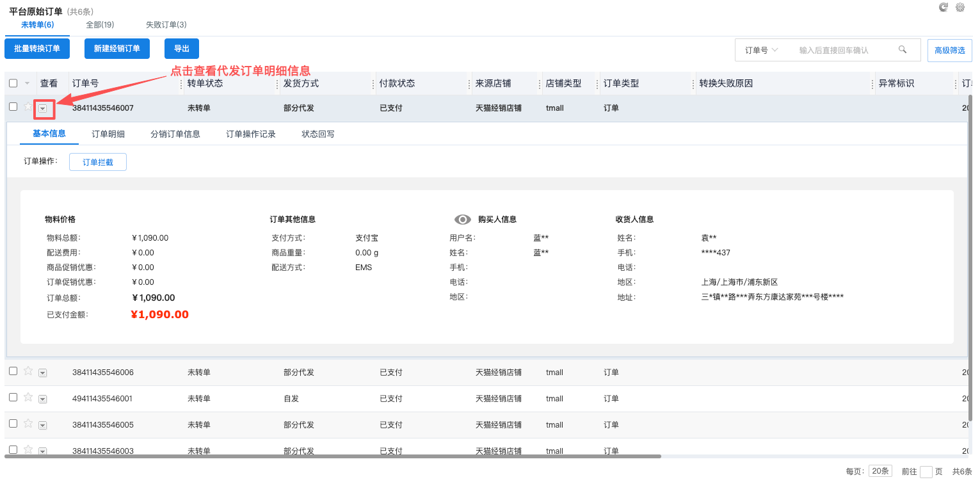Expand details of order 38411435546005
This screenshot has width=980, height=482.
43,425
